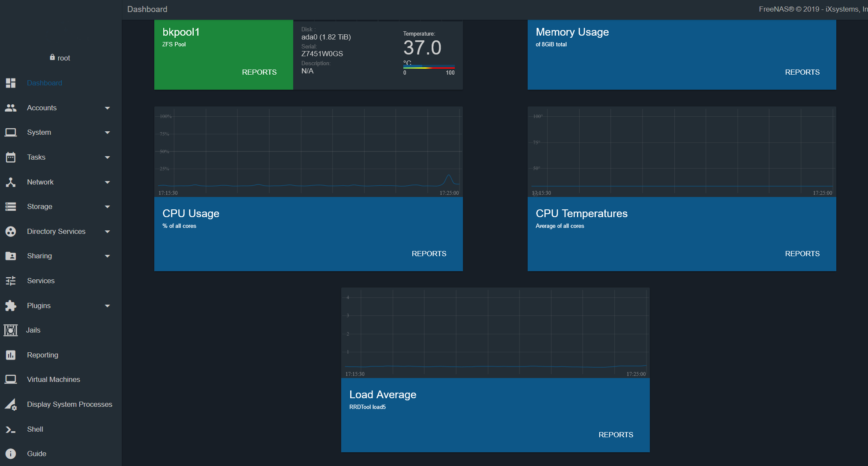Click the Memory Usage title
Screen dimensions: 868x466
pos(572,32)
